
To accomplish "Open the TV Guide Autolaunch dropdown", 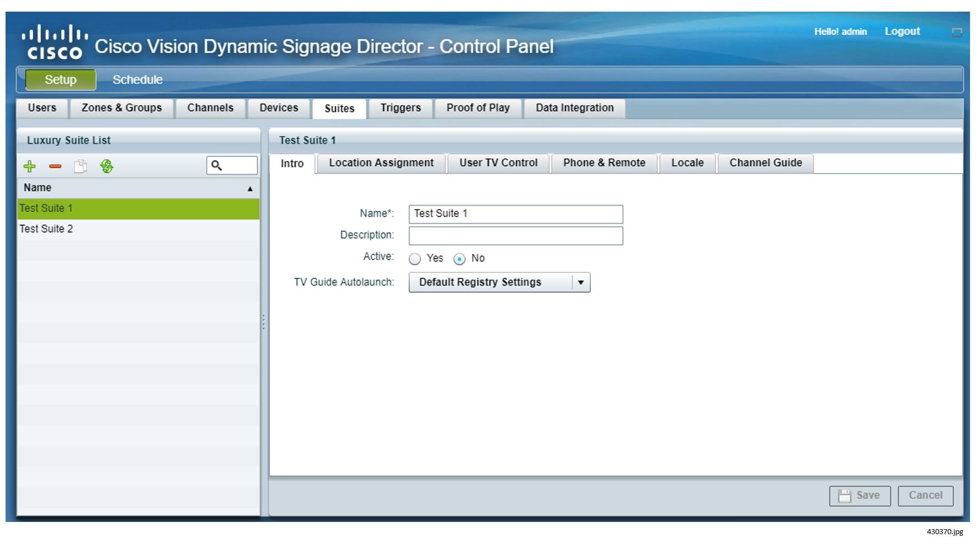I will [499, 282].
